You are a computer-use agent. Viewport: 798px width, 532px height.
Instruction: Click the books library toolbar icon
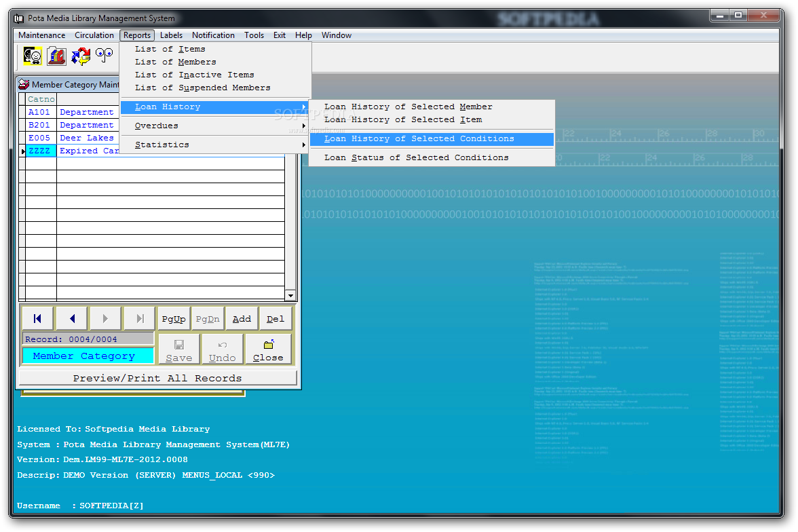pos(56,56)
